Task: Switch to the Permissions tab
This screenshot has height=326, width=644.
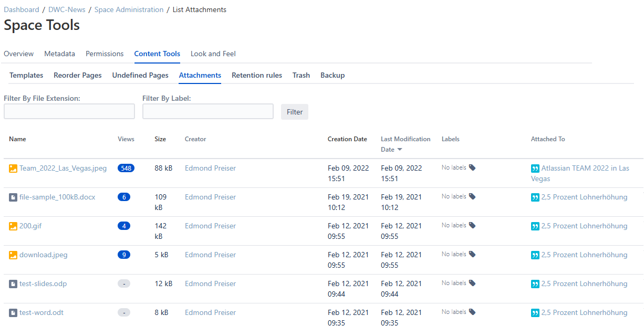Action: pos(105,54)
